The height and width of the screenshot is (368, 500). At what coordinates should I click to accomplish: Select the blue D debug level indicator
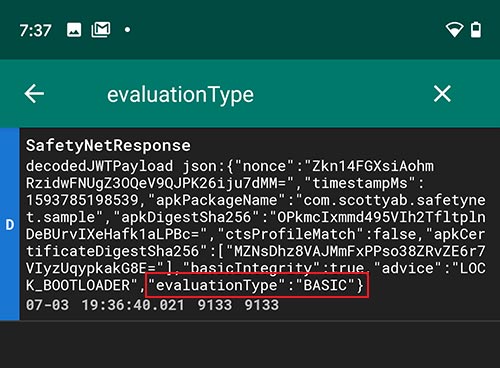tap(10, 225)
